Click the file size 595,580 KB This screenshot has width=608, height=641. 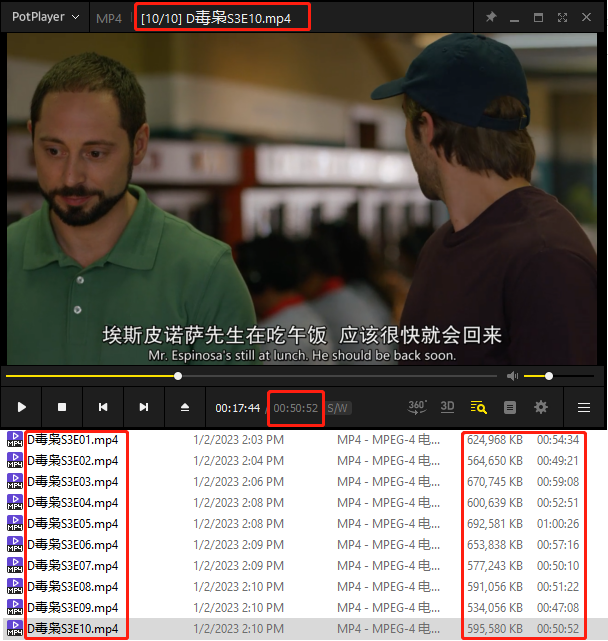click(495, 629)
